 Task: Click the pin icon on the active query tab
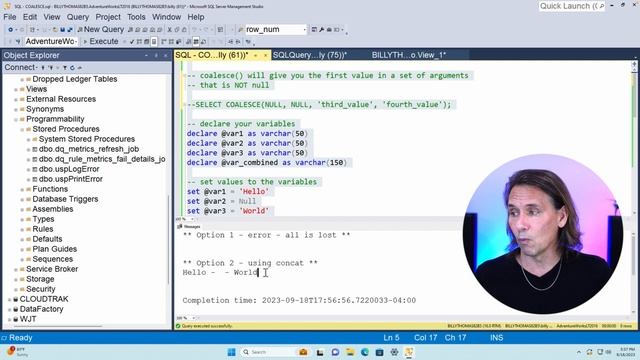(256, 55)
